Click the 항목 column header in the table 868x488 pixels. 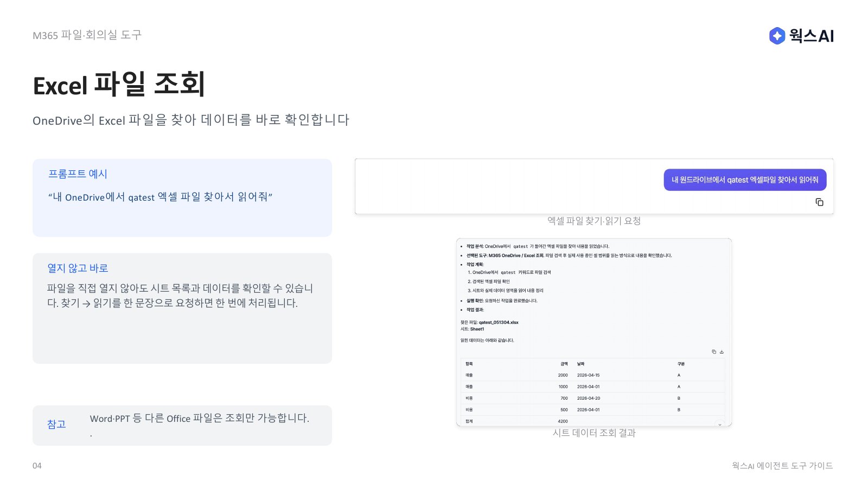[469, 364]
